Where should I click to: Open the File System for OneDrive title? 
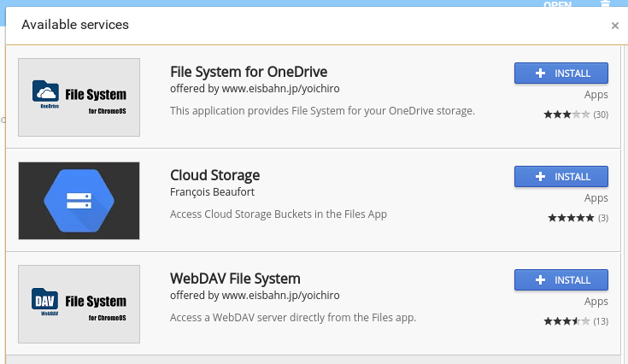tap(249, 72)
